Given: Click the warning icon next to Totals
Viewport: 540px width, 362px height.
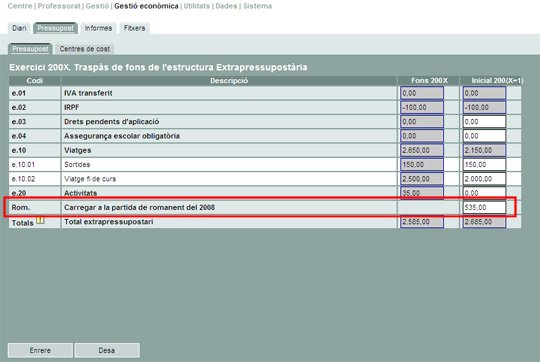Looking at the screenshot, I should point(40,220).
